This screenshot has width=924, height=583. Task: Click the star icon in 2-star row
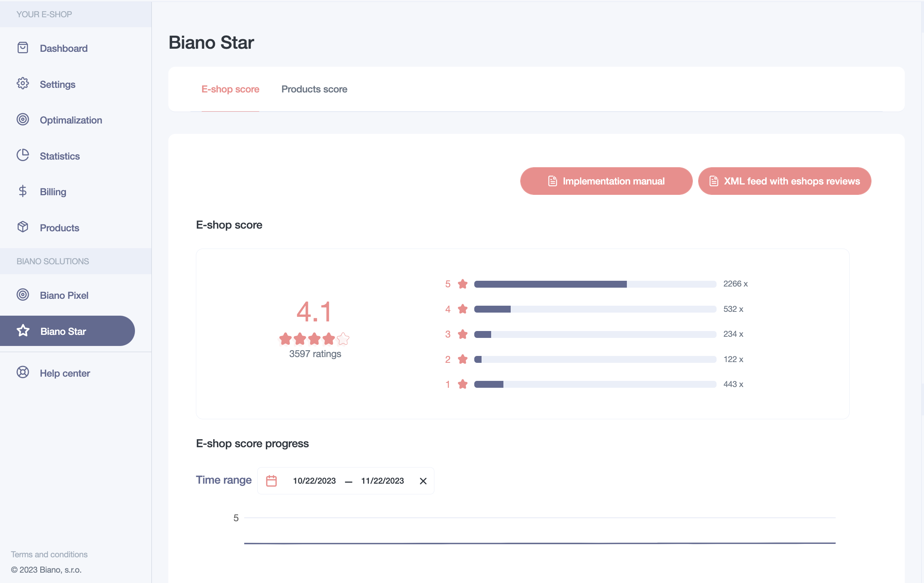click(463, 359)
